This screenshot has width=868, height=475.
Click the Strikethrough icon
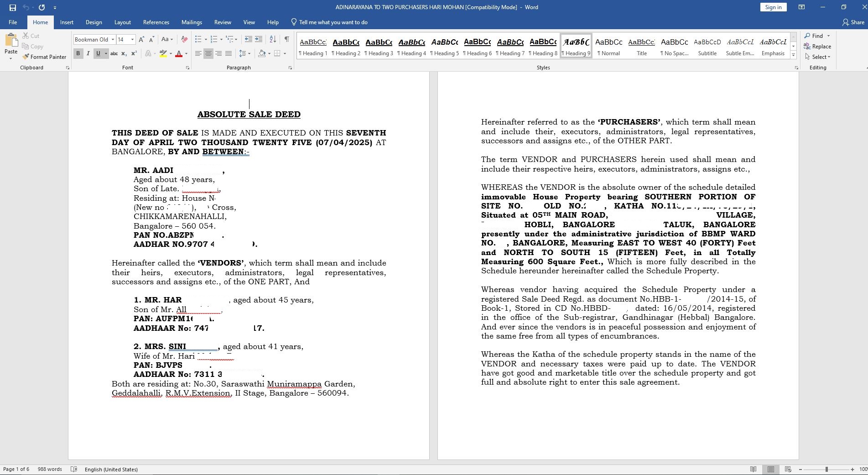(114, 53)
